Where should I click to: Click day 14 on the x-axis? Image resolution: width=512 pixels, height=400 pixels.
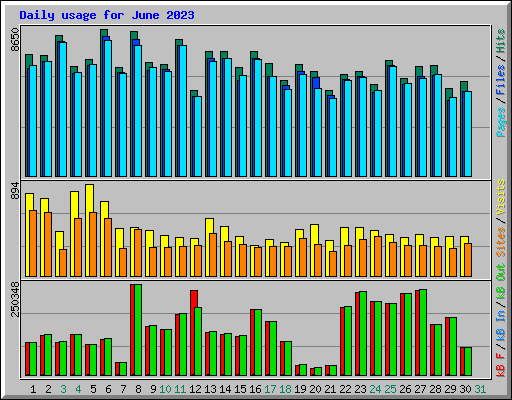[225, 389]
